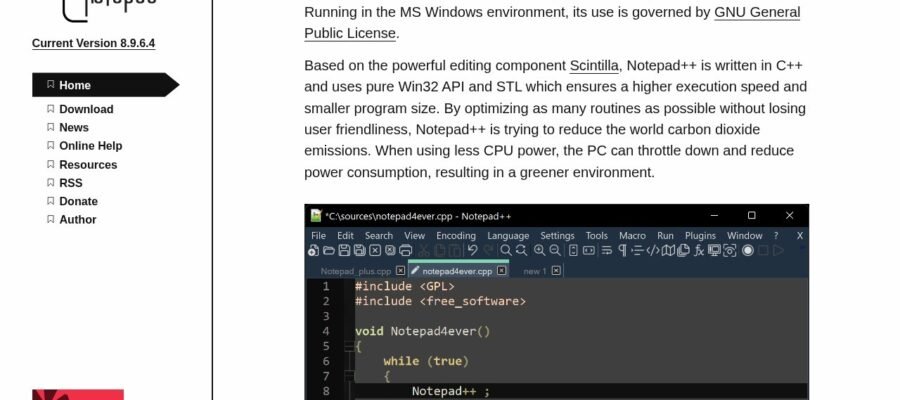Click Current Version 8.9.6.4 link
The height and width of the screenshot is (400, 900).
point(94,43)
